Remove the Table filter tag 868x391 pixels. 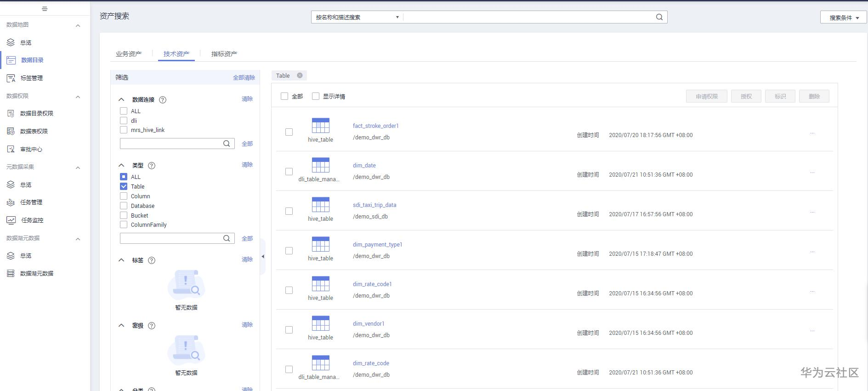point(300,75)
